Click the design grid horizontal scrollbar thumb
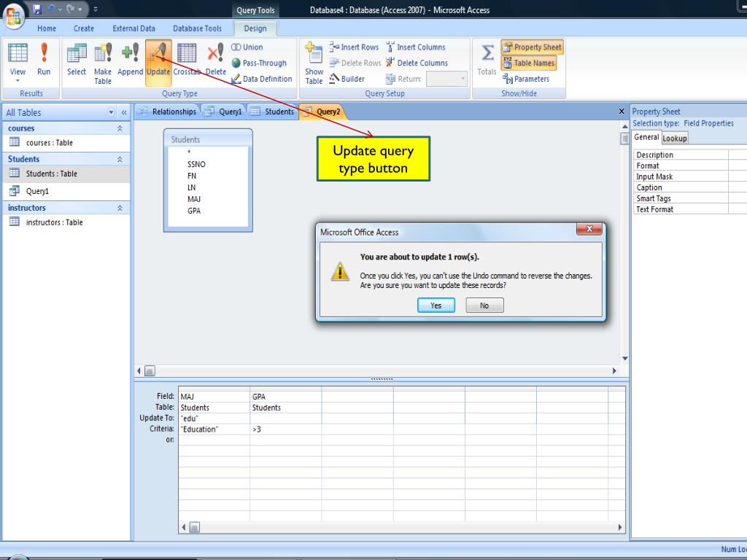 click(x=194, y=527)
